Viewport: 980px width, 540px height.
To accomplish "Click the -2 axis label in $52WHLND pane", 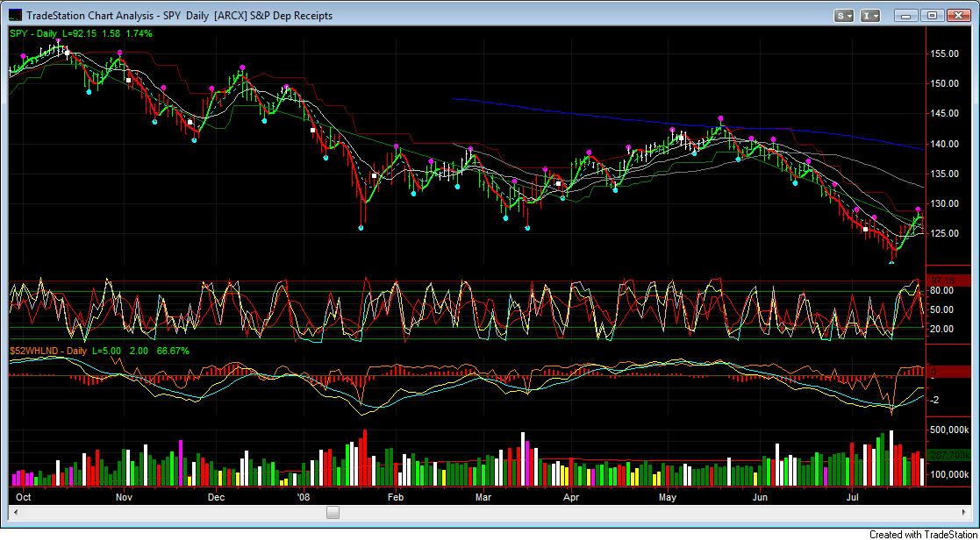I will click(935, 400).
